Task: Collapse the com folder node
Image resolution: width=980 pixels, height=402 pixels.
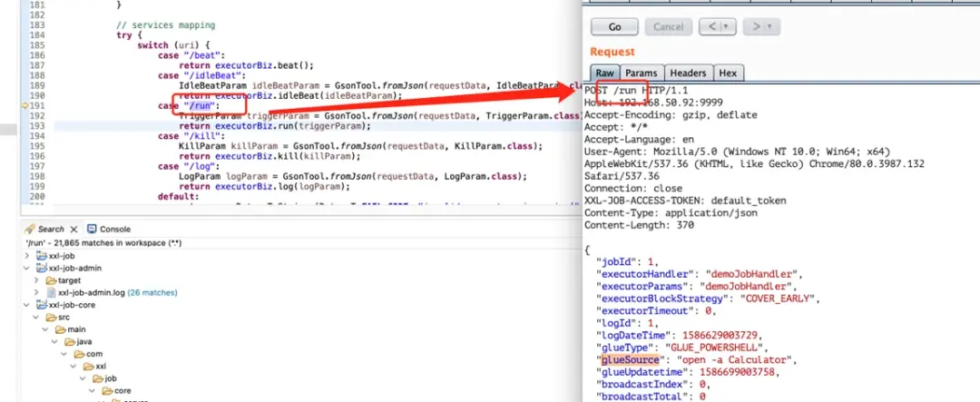Action: (65, 354)
